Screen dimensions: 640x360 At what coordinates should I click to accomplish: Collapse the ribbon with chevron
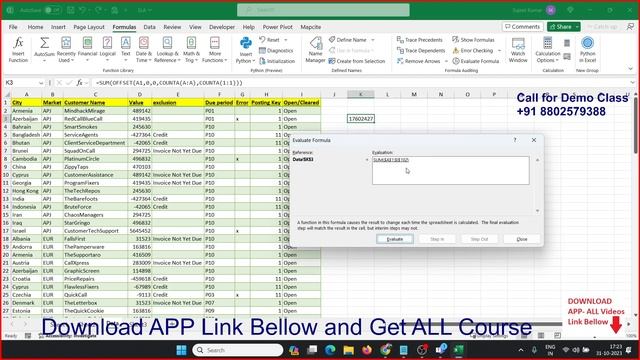pyautogui.click(x=631, y=69)
